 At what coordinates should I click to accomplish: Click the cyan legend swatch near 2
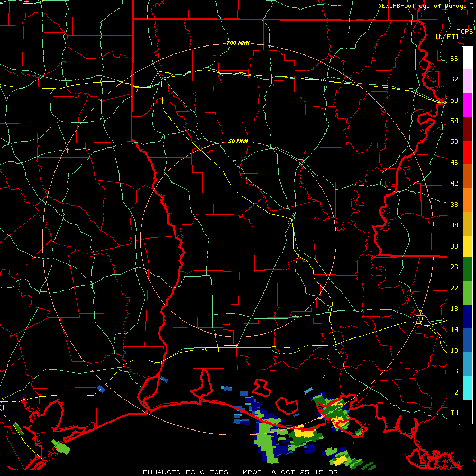tap(467, 388)
